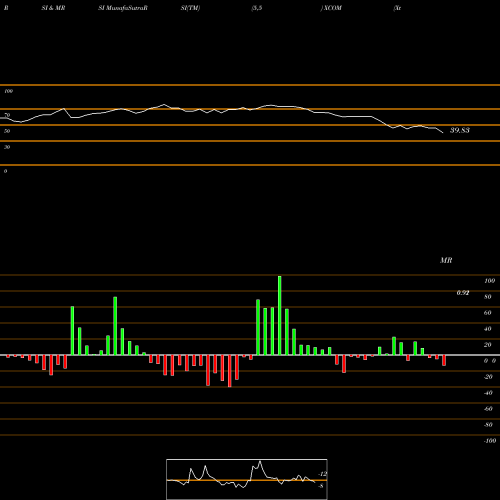Open the mini overview chart thumbnail at bottom
Viewport: 500px width, 500px height.
(247, 479)
